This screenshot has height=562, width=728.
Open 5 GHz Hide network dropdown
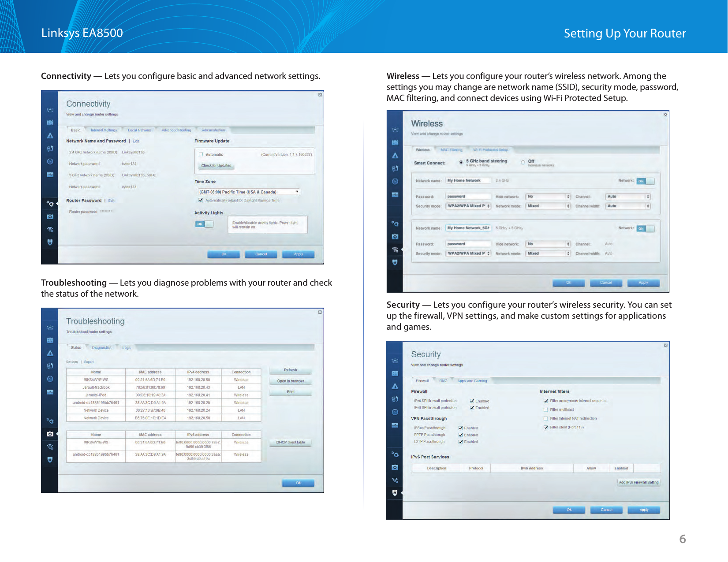coord(549,244)
